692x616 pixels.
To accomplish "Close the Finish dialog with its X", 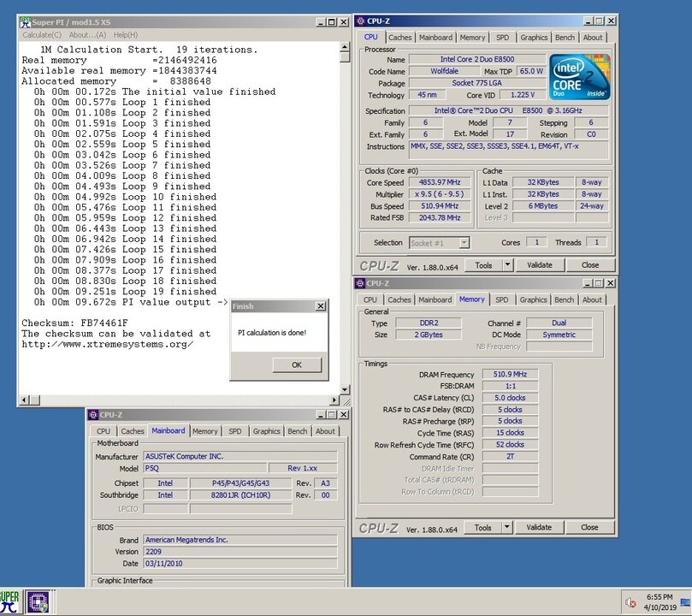I will click(x=321, y=305).
